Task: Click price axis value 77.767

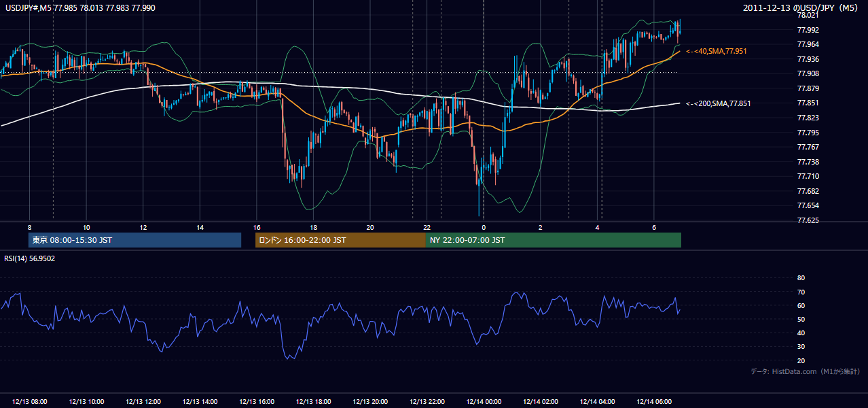Action: tap(808, 147)
